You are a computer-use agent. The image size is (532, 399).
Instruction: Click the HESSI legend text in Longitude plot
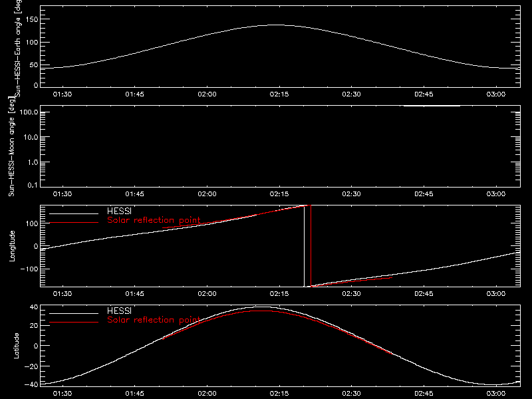coord(119,211)
